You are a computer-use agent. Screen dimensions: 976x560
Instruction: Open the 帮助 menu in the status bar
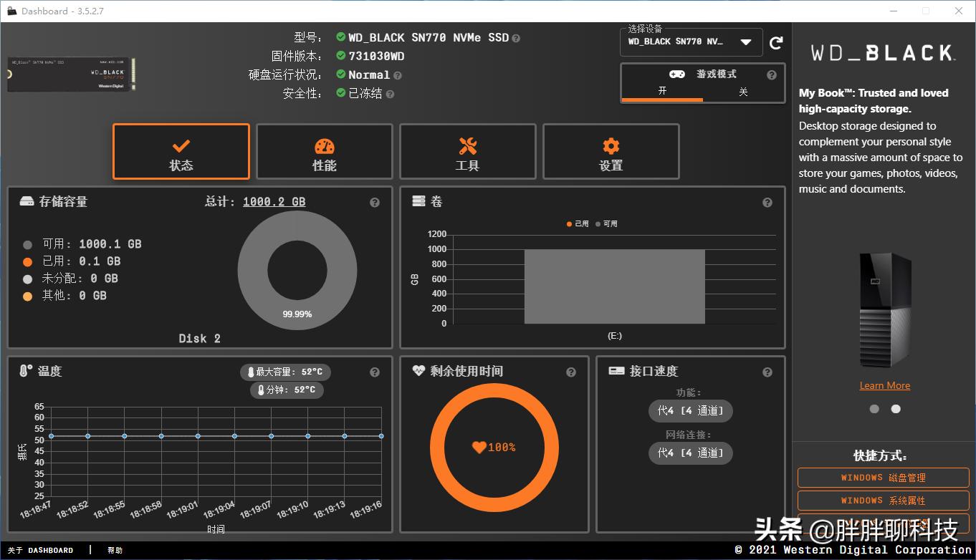[115, 550]
